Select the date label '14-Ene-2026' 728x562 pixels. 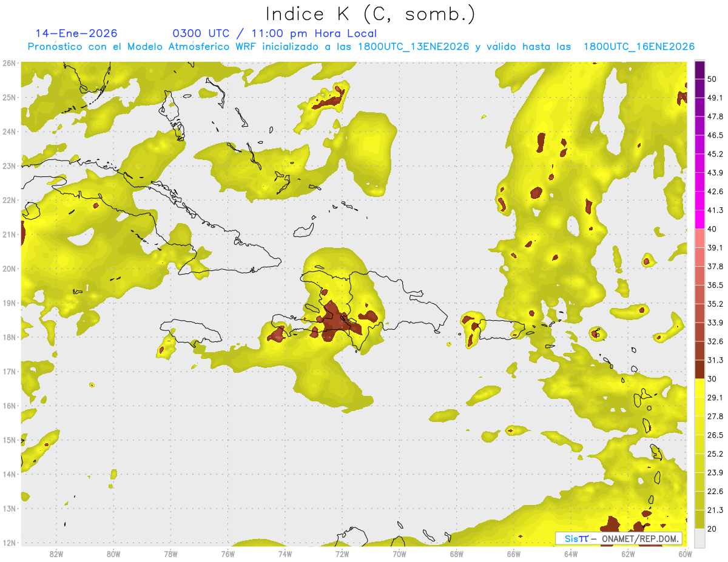point(76,33)
